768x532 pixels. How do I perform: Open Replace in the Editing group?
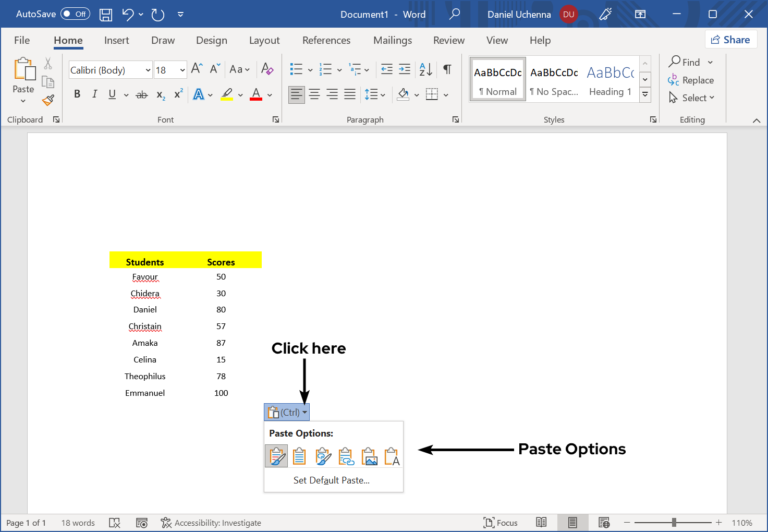[x=697, y=80]
